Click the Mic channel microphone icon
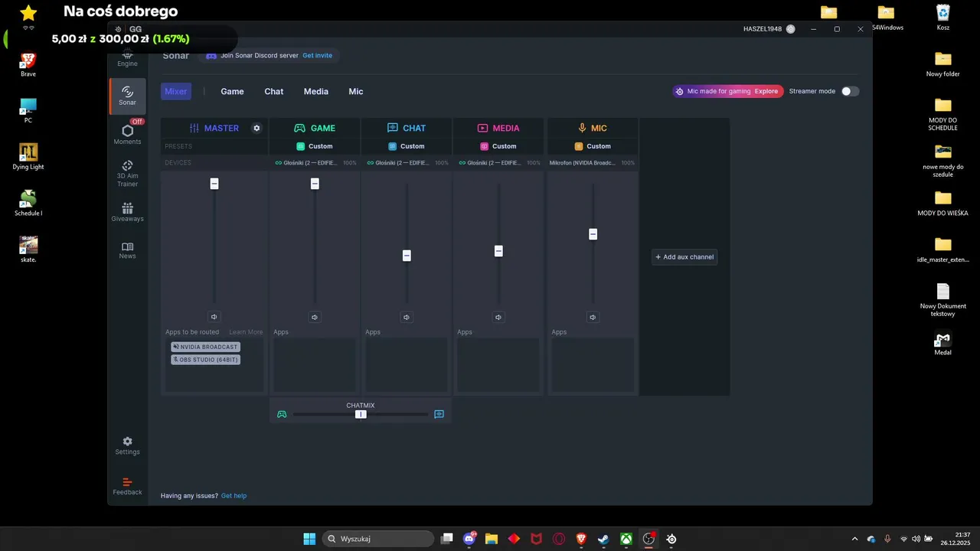 click(x=582, y=128)
